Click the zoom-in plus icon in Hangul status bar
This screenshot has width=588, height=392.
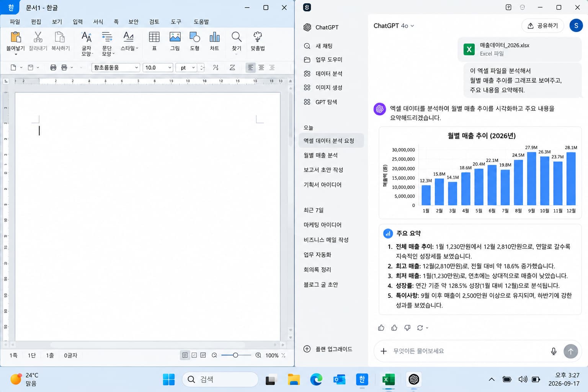click(258, 355)
